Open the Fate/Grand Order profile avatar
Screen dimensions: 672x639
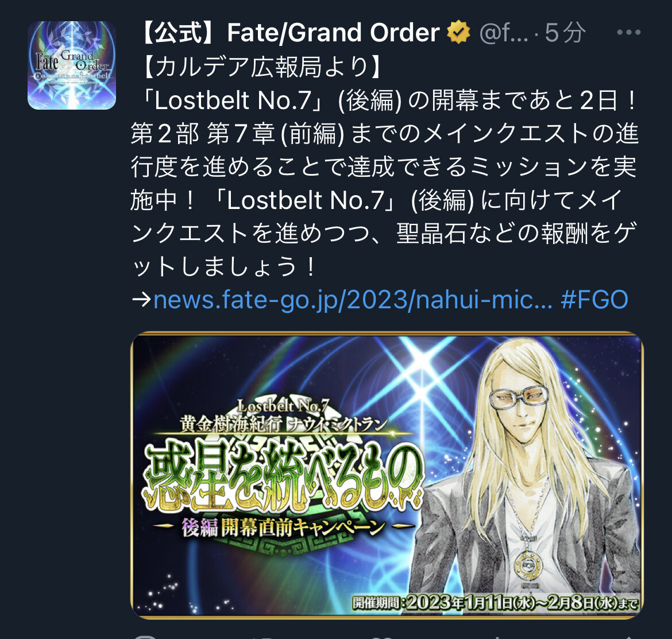(x=72, y=65)
